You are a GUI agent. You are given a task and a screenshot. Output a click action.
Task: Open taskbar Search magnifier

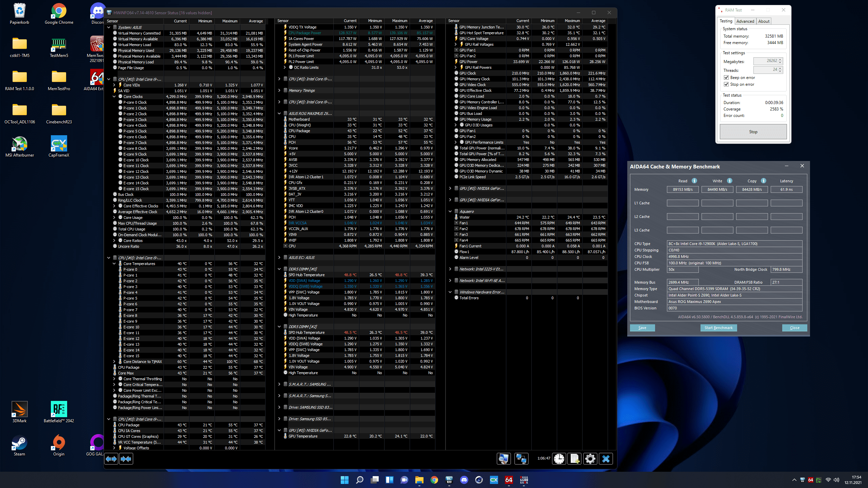pyautogui.click(x=359, y=480)
